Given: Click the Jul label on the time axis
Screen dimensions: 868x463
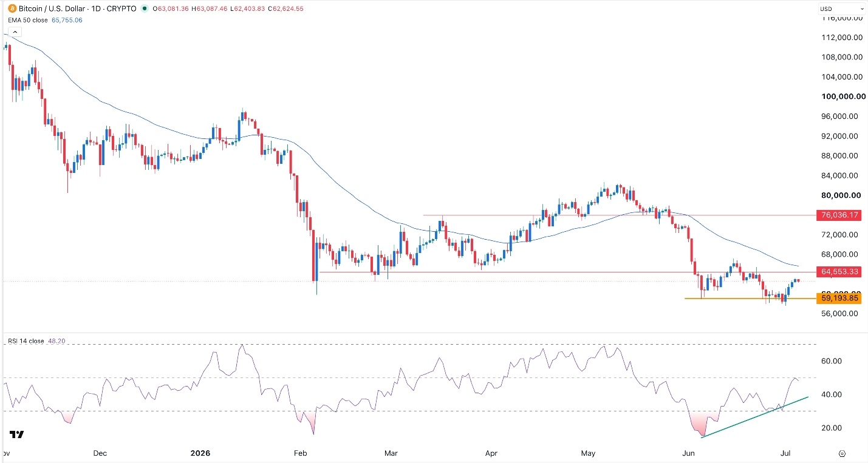Looking at the screenshot, I should [786, 453].
